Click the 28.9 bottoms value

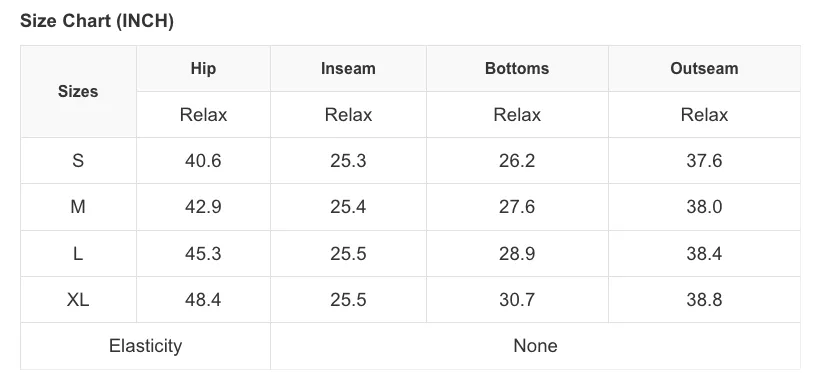click(517, 253)
